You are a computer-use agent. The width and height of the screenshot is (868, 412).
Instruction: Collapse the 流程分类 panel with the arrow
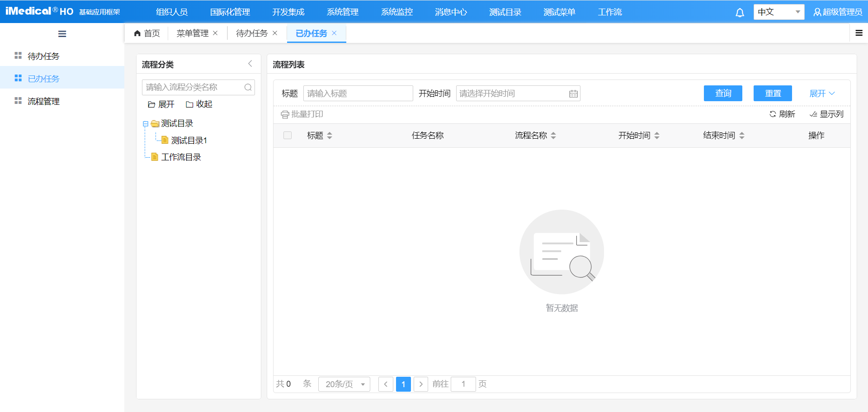coord(250,64)
